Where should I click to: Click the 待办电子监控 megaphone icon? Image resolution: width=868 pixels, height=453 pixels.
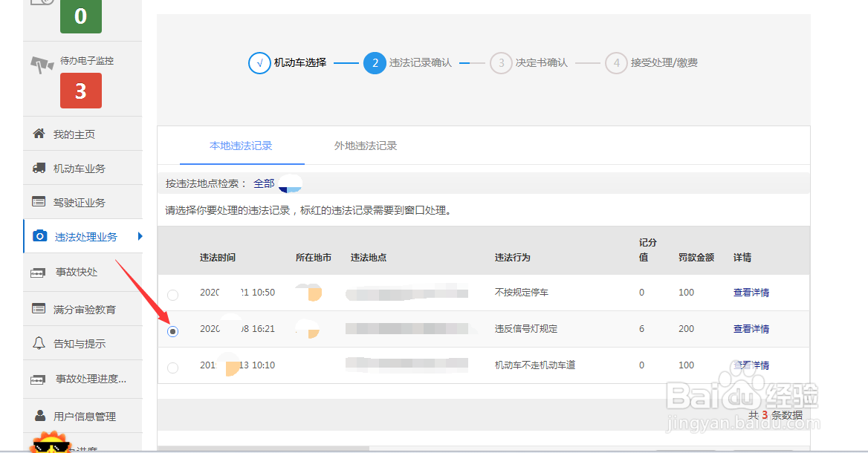coord(42,65)
